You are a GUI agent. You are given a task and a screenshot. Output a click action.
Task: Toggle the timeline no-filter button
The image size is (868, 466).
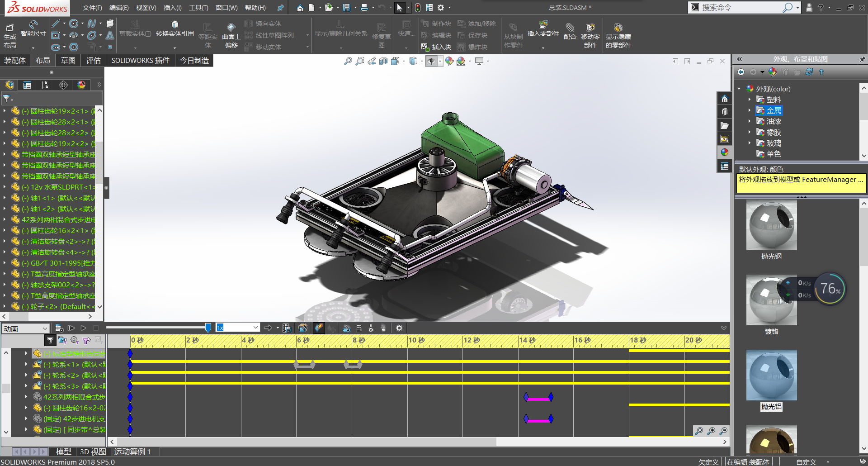(x=50, y=340)
